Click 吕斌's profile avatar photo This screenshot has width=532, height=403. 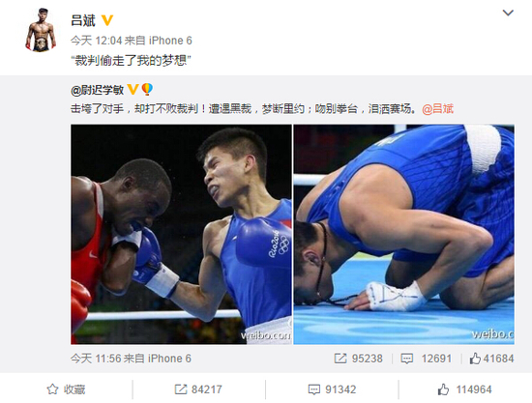click(x=41, y=30)
